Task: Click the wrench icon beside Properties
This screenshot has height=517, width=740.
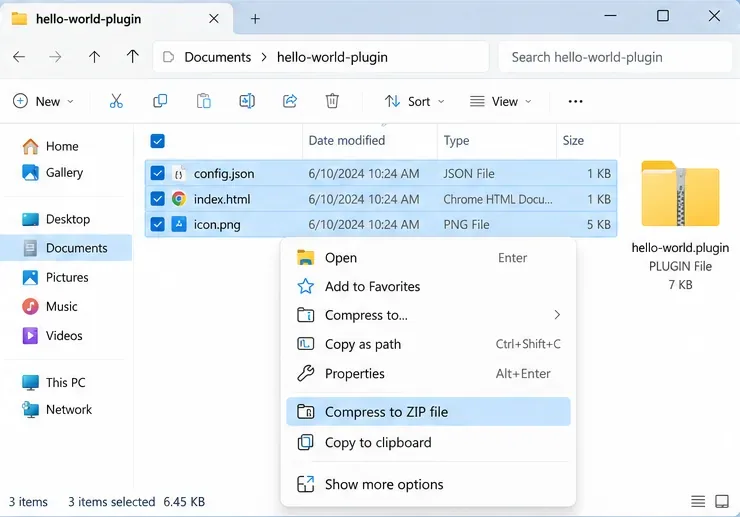Action: (x=305, y=373)
